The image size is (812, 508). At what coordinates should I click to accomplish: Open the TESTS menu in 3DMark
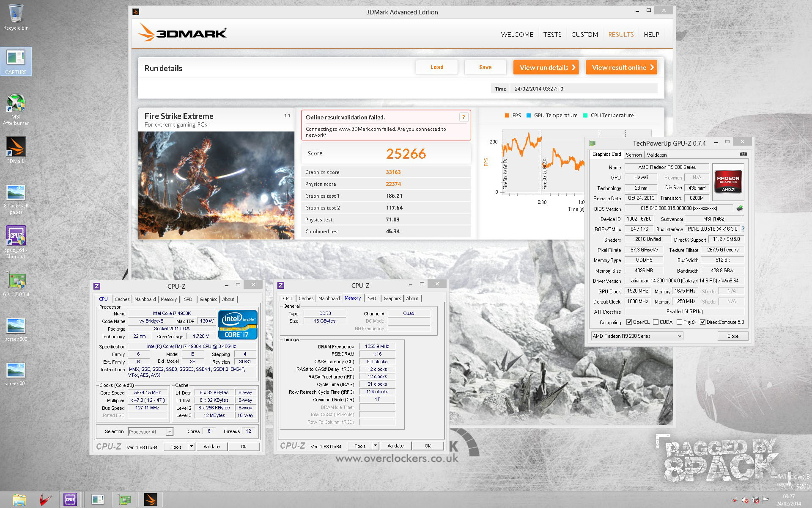pos(552,35)
